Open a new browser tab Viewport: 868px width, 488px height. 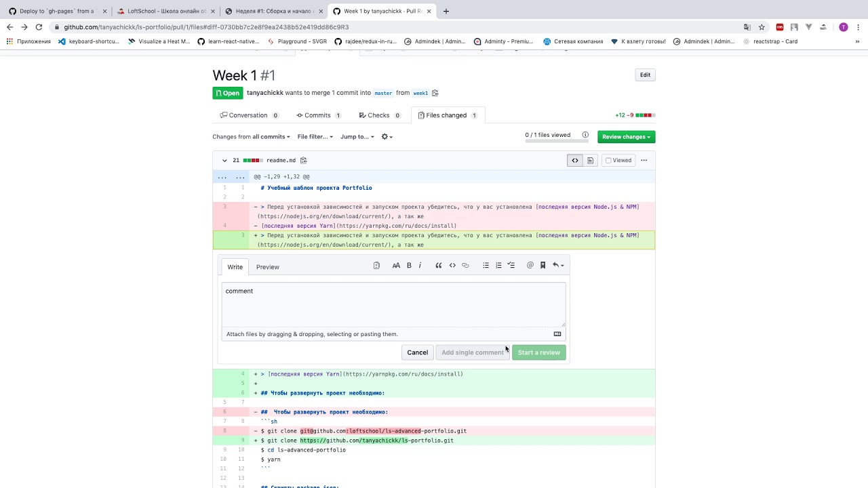(x=446, y=11)
